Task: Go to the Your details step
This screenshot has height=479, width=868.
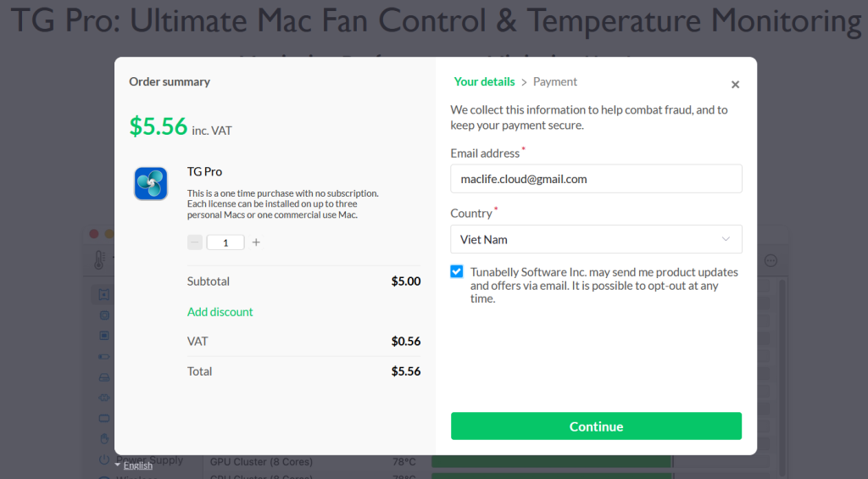Action: coord(484,82)
